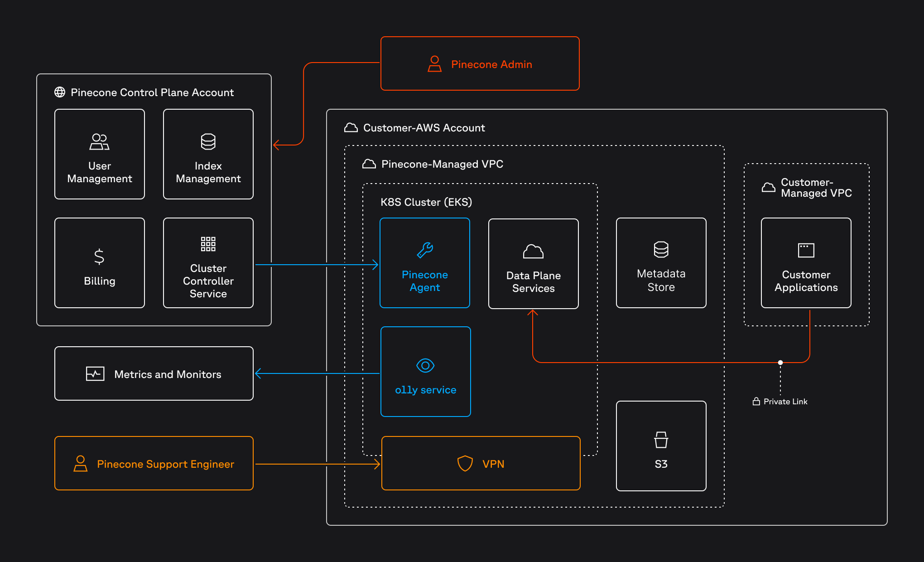Click the window icon in Customer Applications
924x562 pixels.
[806, 250]
